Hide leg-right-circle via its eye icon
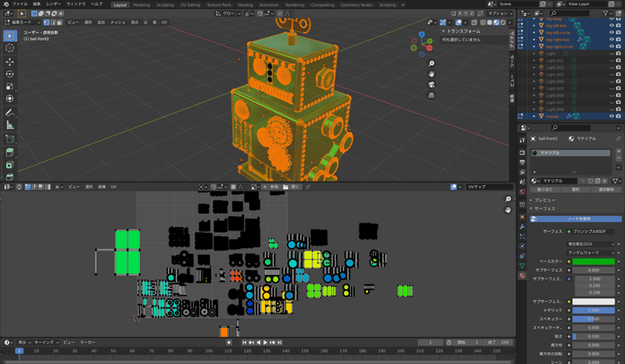The height and width of the screenshot is (364, 625). 612,47
